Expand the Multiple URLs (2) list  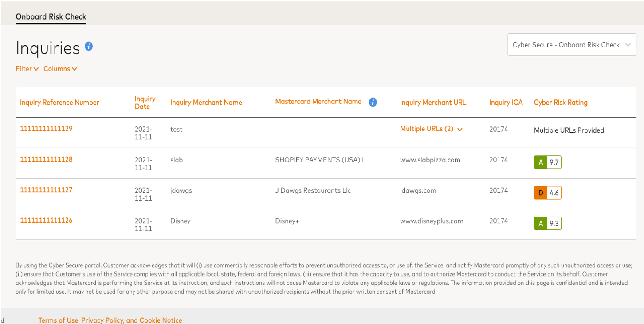tap(431, 129)
